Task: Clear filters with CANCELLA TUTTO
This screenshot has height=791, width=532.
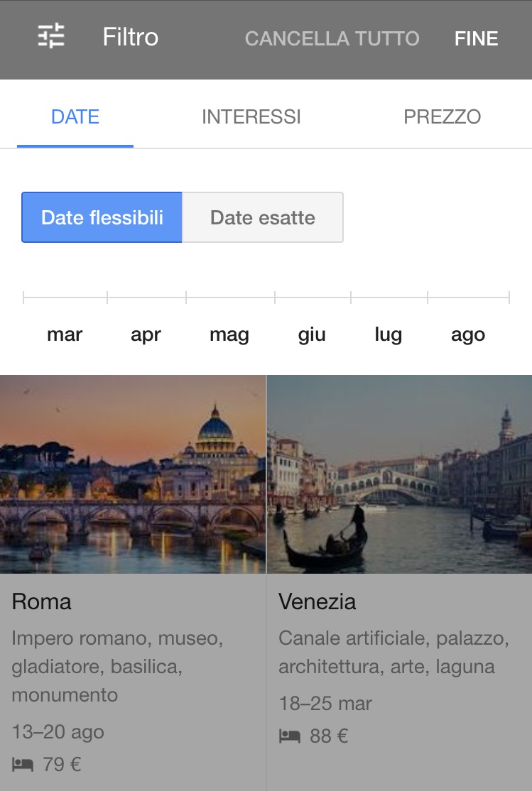Action: coord(332,38)
